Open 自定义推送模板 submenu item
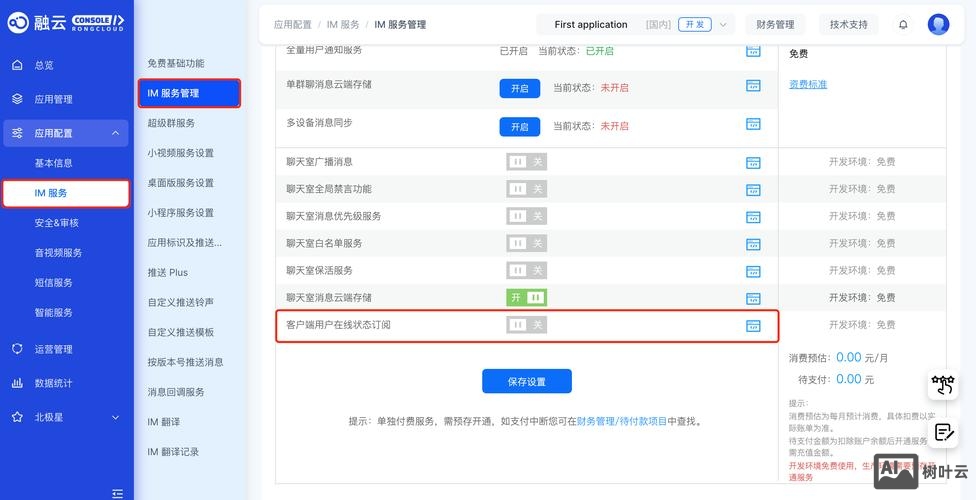This screenshot has width=976, height=500. [181, 333]
